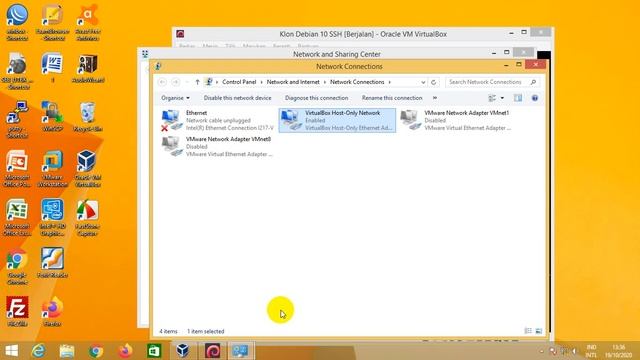This screenshot has width=640, height=360.
Task: Open the putty shortcut on desktop
Action: tap(17, 119)
